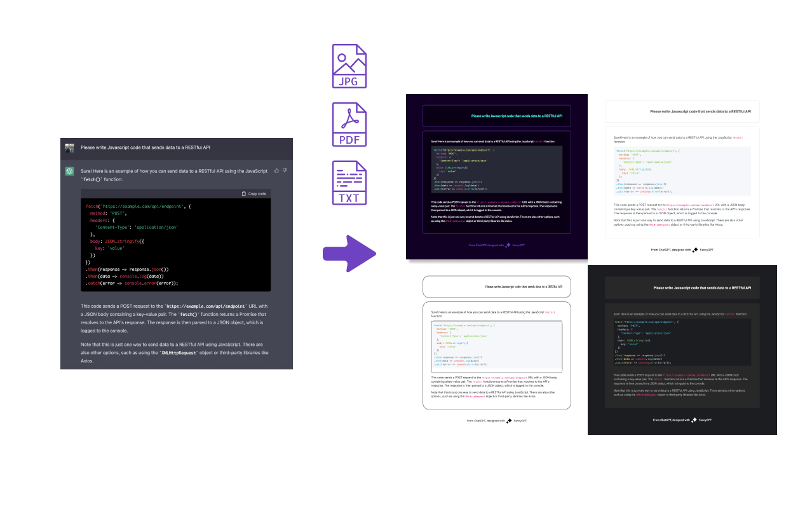812x508 pixels.
Task: Click the green ChatGPT avatar icon
Action: (x=69, y=171)
